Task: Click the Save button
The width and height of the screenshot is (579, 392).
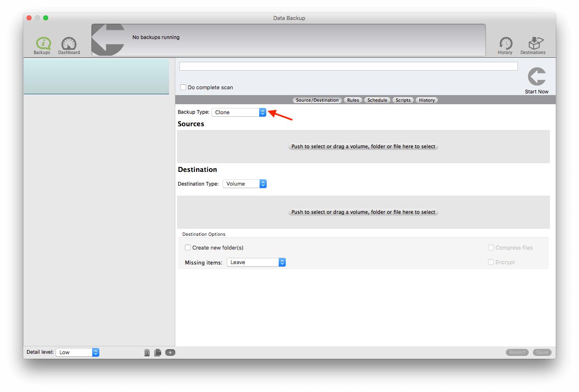Action: tap(542, 352)
